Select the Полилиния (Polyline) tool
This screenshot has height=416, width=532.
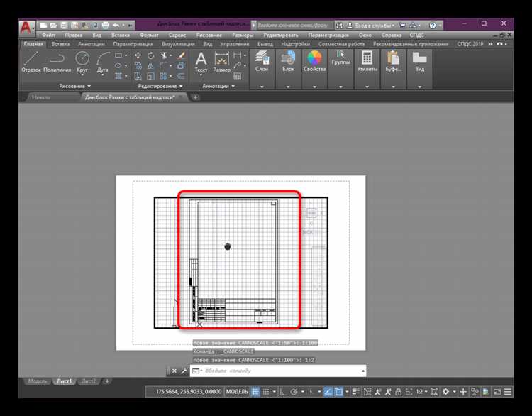[x=57, y=62]
